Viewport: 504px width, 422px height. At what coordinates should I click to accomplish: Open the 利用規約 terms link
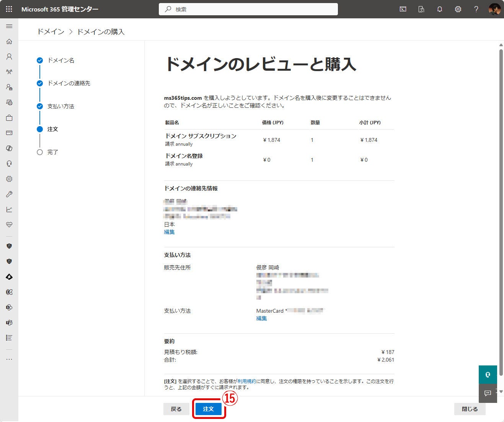(246, 381)
